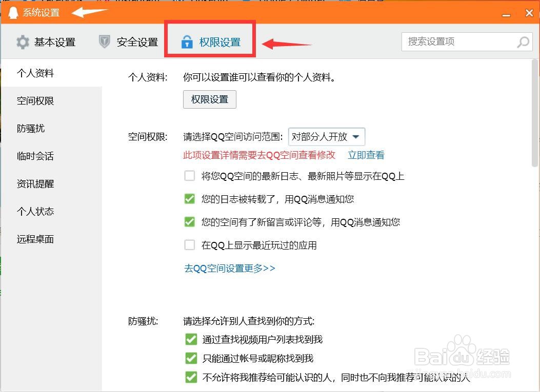Screen dimensions: 540x392
Task: Select 空间权限 from the left menu
Action: 34,100
